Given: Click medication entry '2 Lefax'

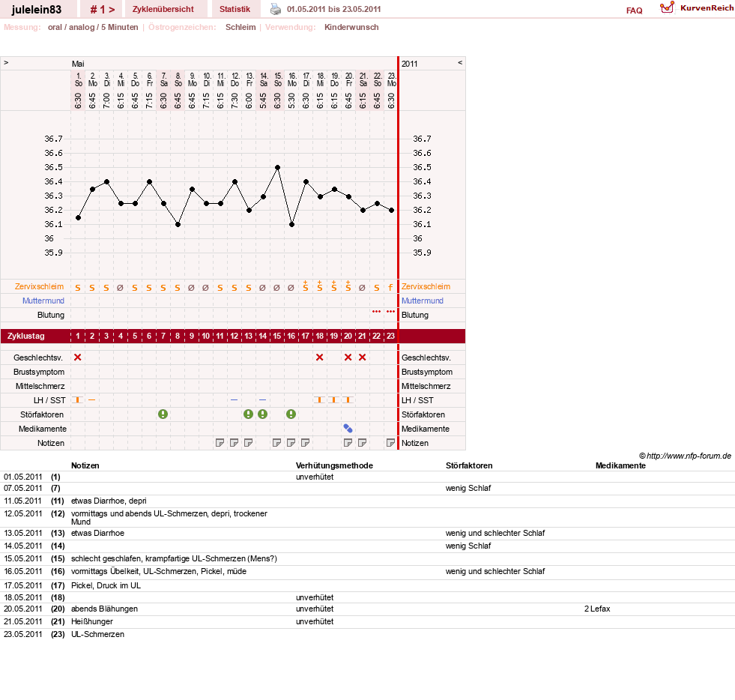Looking at the screenshot, I should coord(597,609).
